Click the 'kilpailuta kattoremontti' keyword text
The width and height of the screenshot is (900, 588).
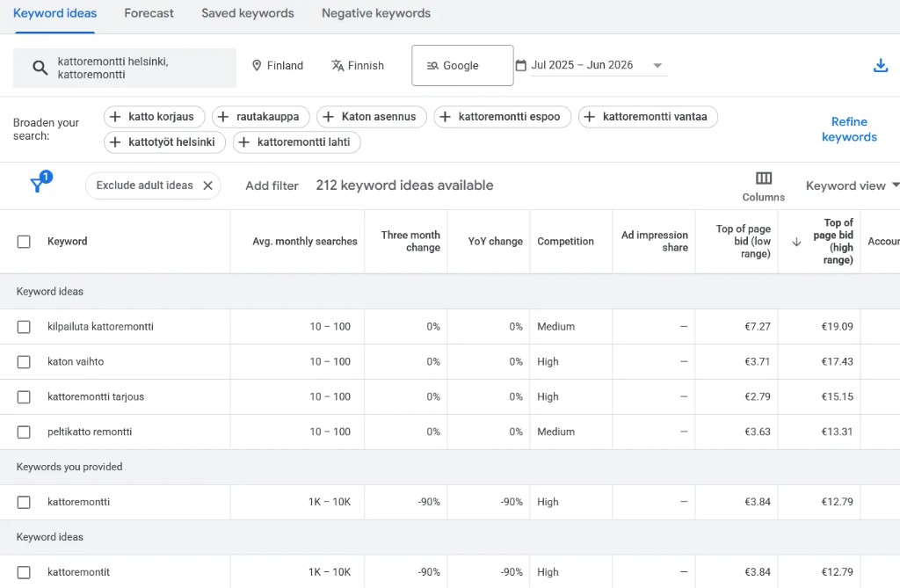coord(100,327)
